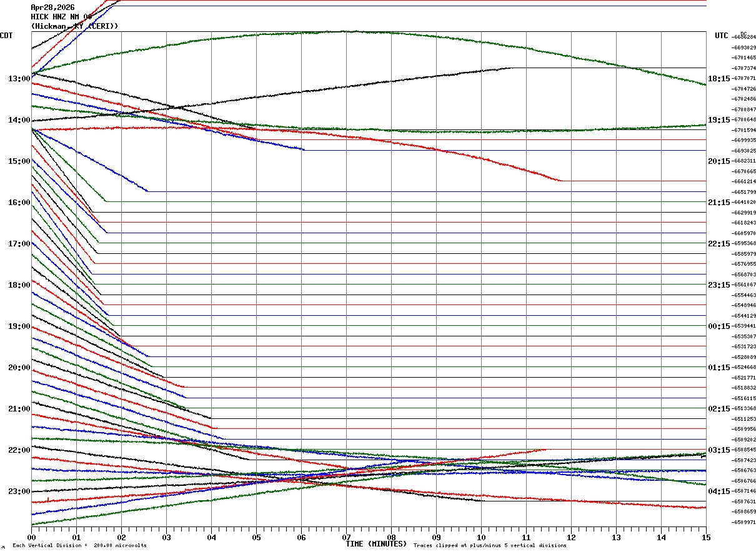
Task: Click the DC offset value -6701465
Action: pos(744,58)
